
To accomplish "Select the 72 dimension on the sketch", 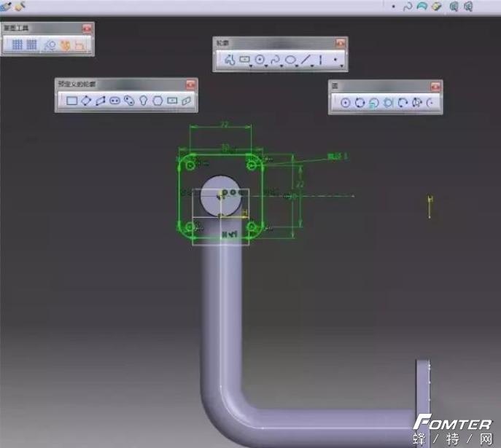I will point(225,125).
